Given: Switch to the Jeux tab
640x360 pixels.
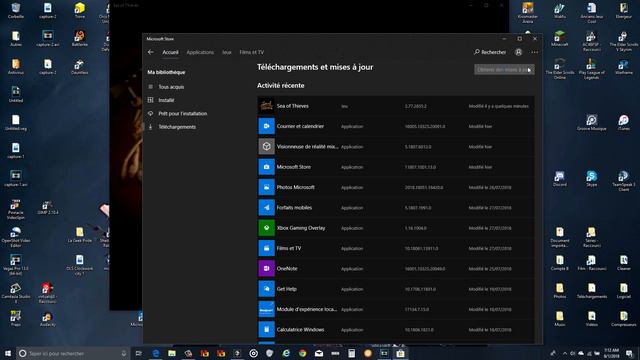Looking at the screenshot, I should coord(227,52).
